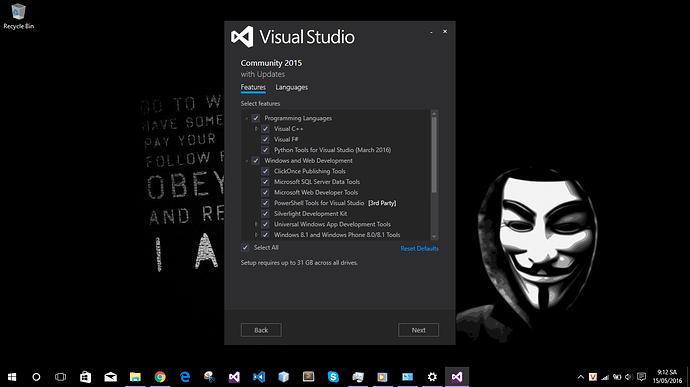This screenshot has height=387, width=690.
Task: Uncheck the Visual F# feature checkbox
Action: point(265,139)
